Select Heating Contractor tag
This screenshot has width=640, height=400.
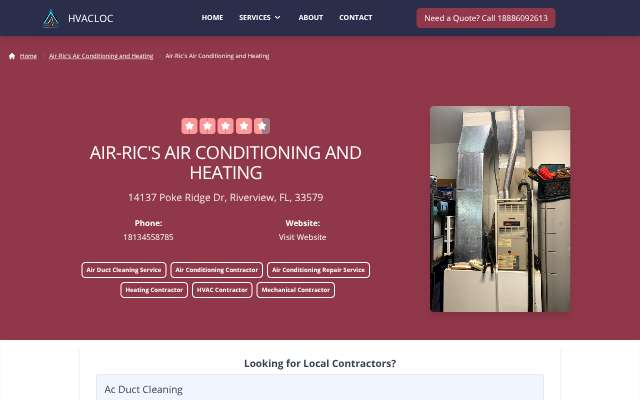[154, 290]
